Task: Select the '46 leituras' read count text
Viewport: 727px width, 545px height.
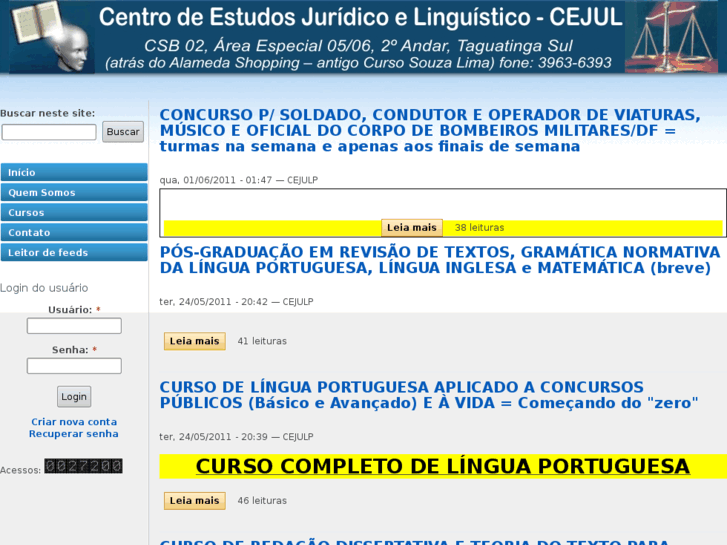Action: click(x=262, y=500)
